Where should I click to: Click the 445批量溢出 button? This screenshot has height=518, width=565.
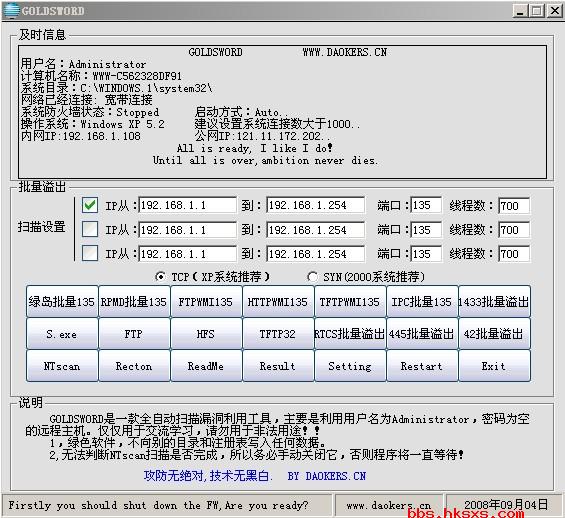(422, 334)
